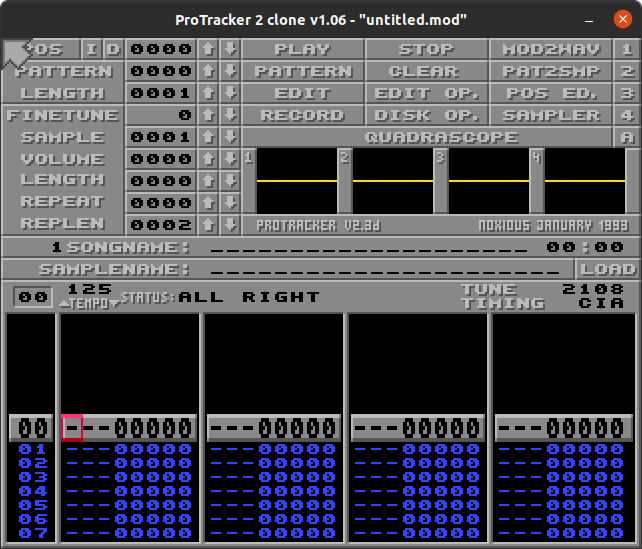Open the SAMPLER screen
The width and height of the screenshot is (642, 549).
551,115
